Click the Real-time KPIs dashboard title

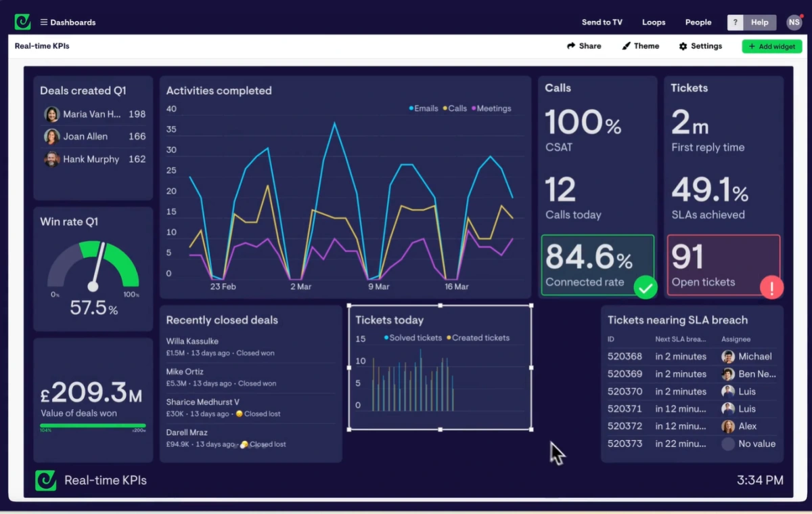42,46
